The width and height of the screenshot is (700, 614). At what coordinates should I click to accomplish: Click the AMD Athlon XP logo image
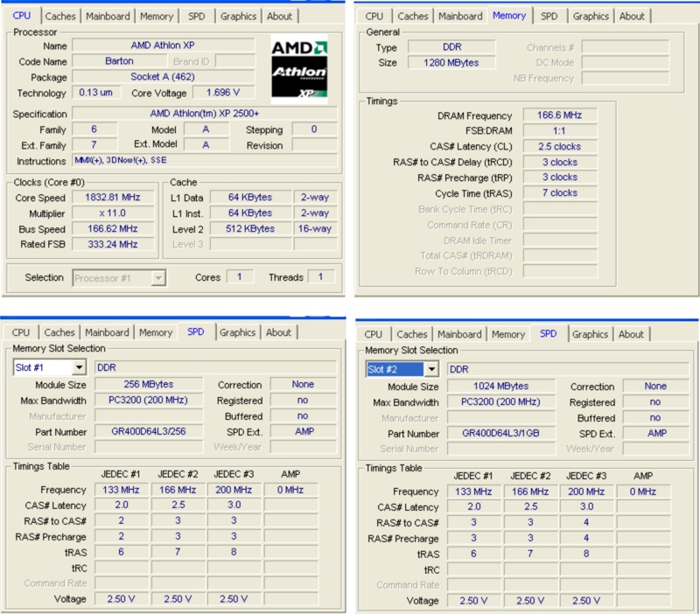pyautogui.click(x=299, y=70)
